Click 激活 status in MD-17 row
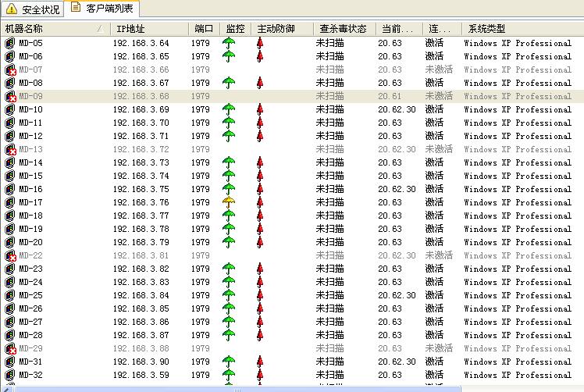This screenshot has width=584, height=392. [434, 202]
